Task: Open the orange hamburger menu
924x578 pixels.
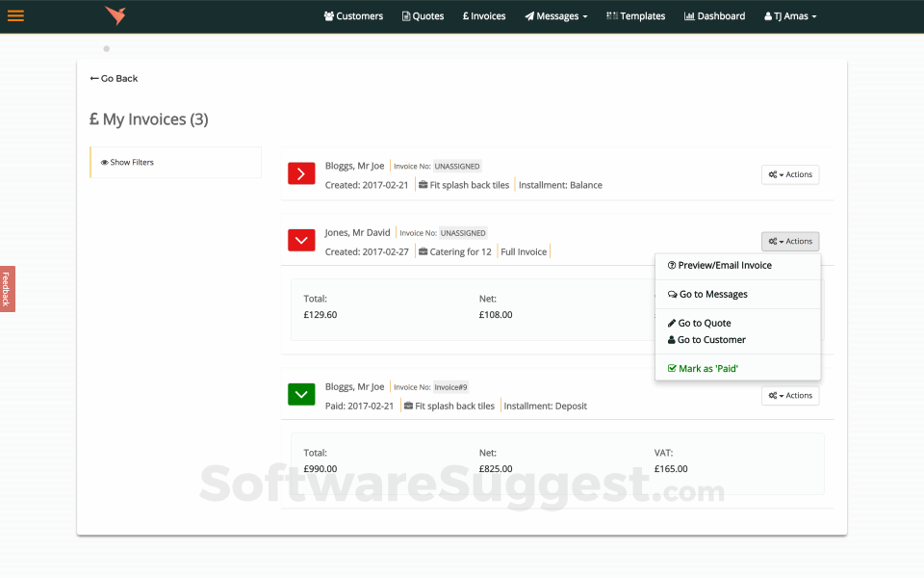Action: (x=16, y=16)
